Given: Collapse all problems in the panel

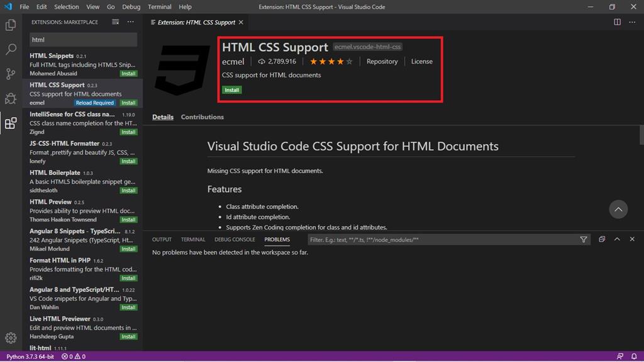Looking at the screenshot, I should [x=602, y=239].
